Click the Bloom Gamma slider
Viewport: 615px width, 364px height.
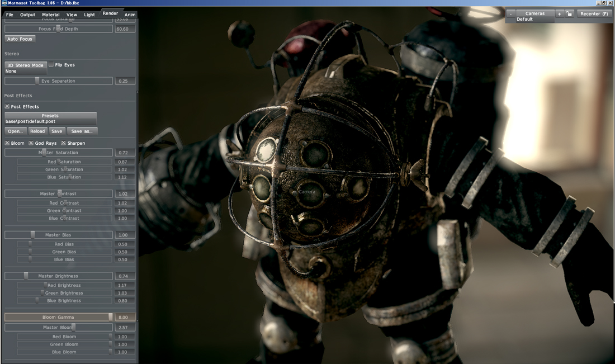coord(59,318)
